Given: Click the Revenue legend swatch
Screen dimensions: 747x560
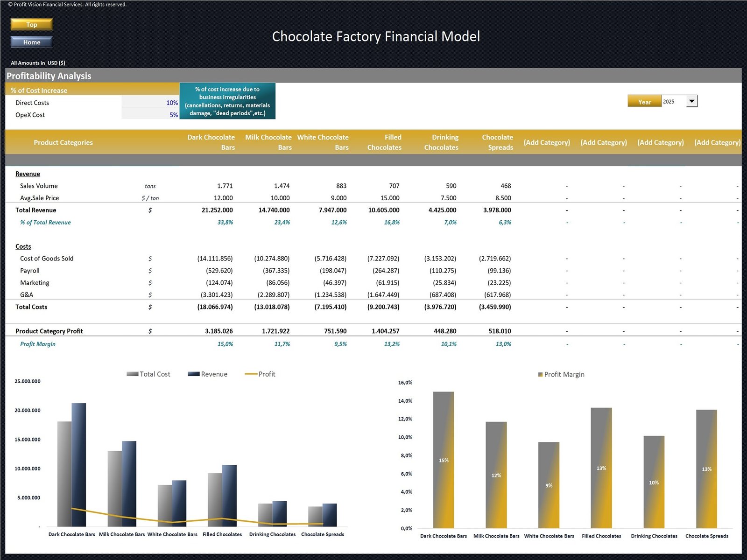Looking at the screenshot, I should coord(193,374).
